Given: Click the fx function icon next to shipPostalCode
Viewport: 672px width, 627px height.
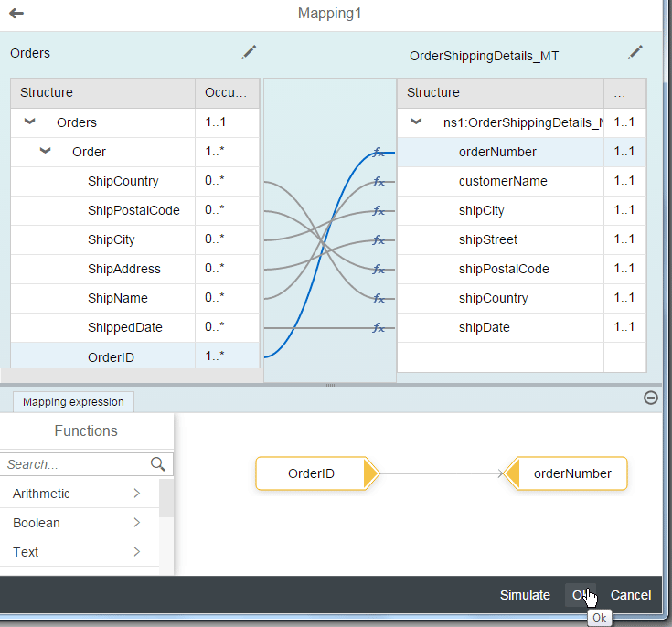Looking at the screenshot, I should click(x=379, y=269).
